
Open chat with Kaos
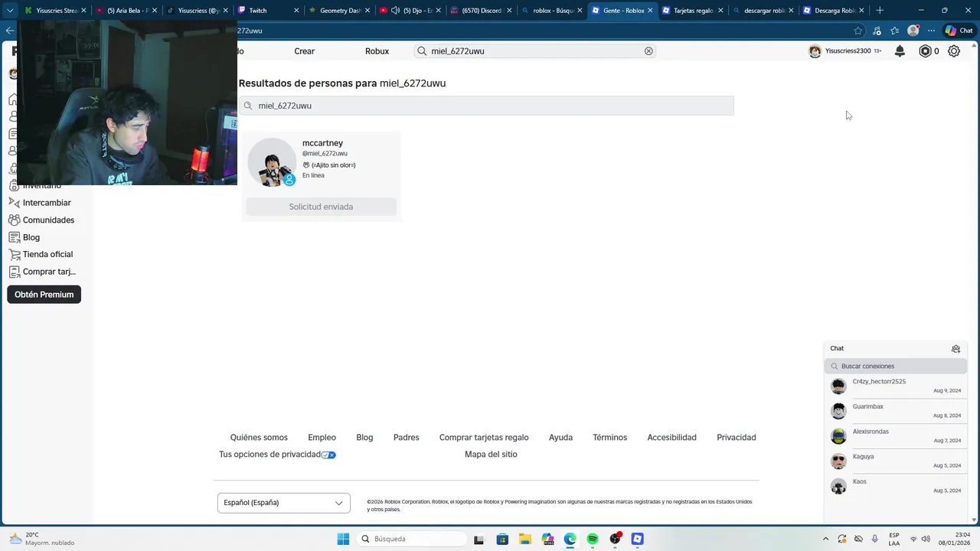896,486
